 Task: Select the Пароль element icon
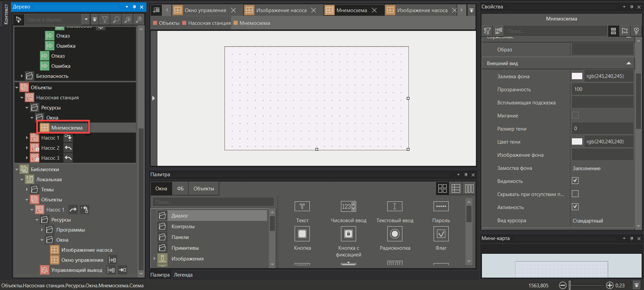pos(441,206)
